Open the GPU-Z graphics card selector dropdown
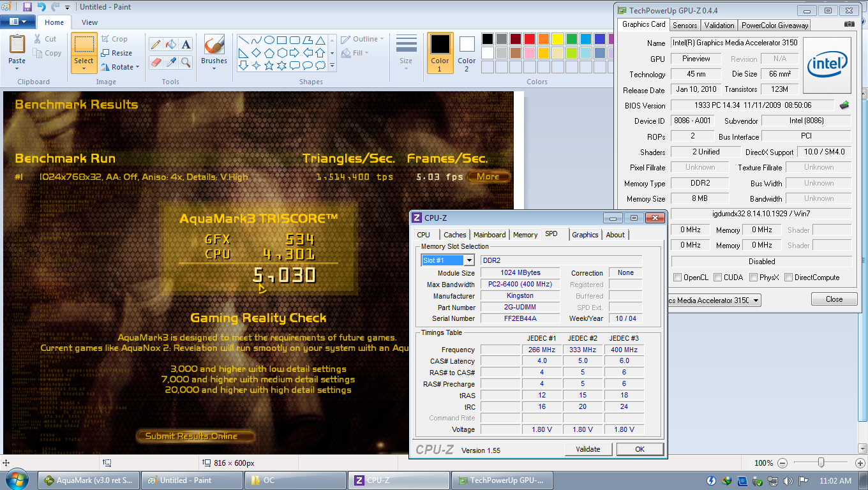868x490 pixels. [x=756, y=300]
